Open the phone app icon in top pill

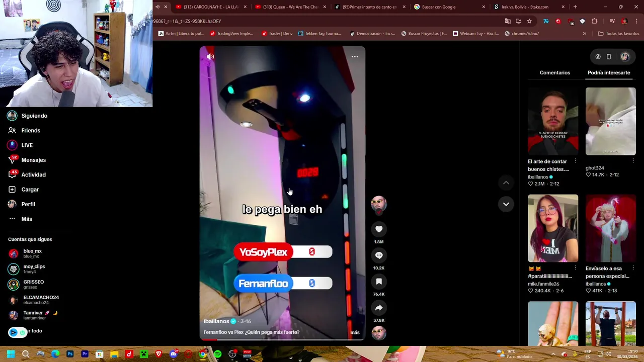pyautogui.click(x=609, y=57)
